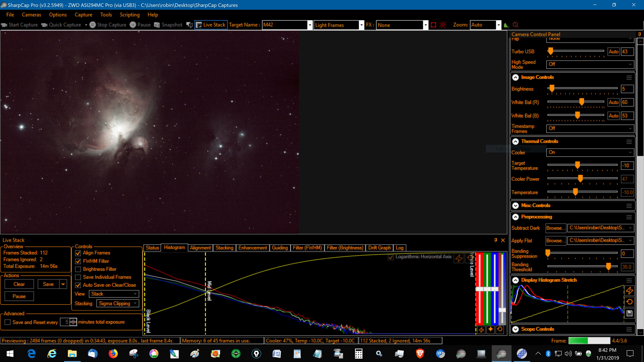Image resolution: width=644 pixels, height=362 pixels.
Task: Toggle Auto Save on Clear/Close checkbox
Action: (78, 285)
